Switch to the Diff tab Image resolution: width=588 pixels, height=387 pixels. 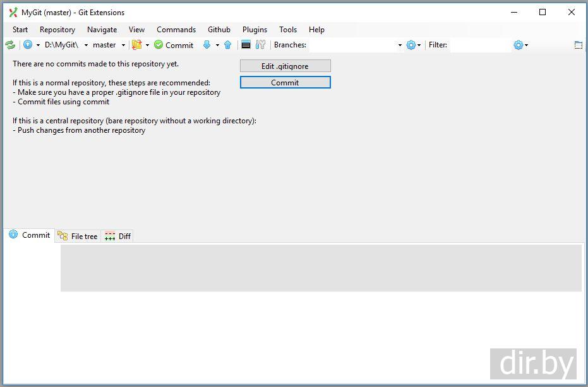coord(117,236)
